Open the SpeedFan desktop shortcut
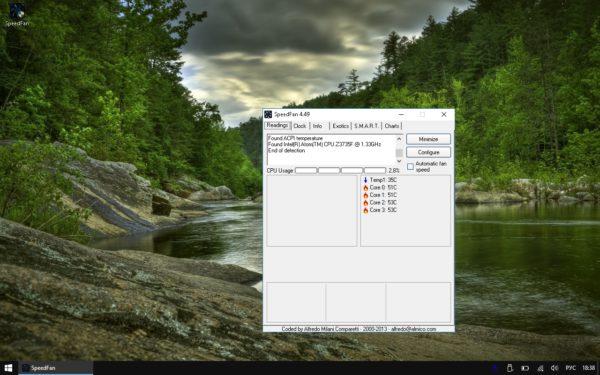The width and height of the screenshot is (600, 375). click(17, 15)
